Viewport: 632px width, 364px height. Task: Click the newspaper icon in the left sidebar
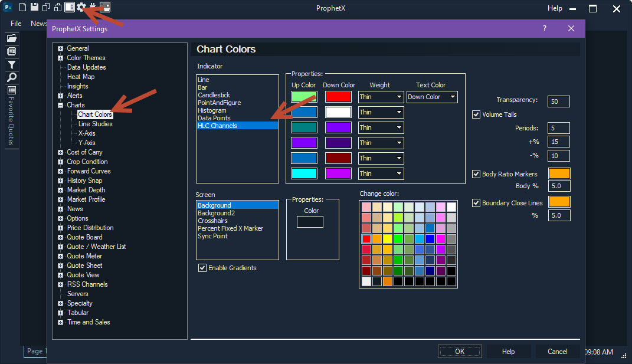click(x=12, y=51)
